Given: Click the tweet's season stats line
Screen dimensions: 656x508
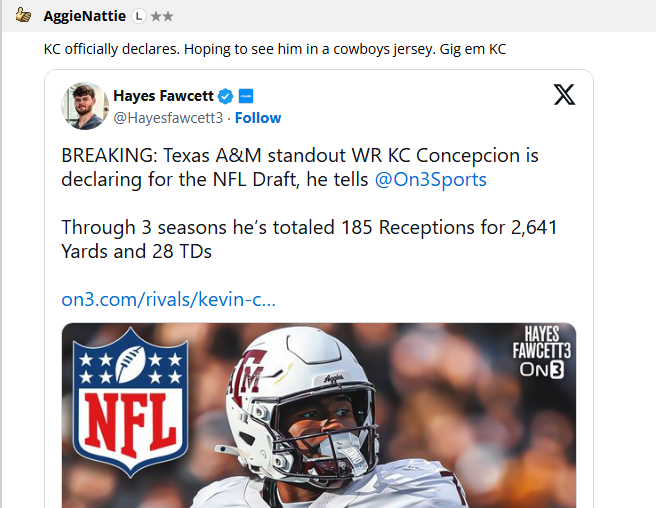Looking at the screenshot, I should (309, 239).
